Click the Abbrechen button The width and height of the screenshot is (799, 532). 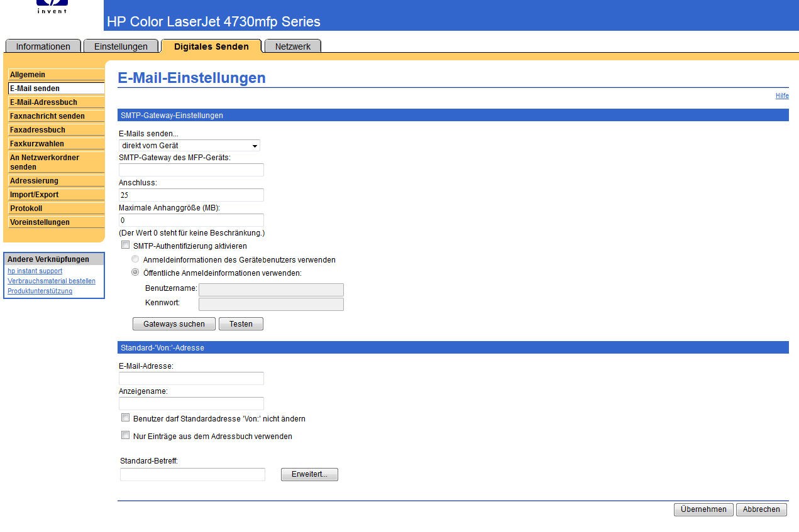point(761,509)
